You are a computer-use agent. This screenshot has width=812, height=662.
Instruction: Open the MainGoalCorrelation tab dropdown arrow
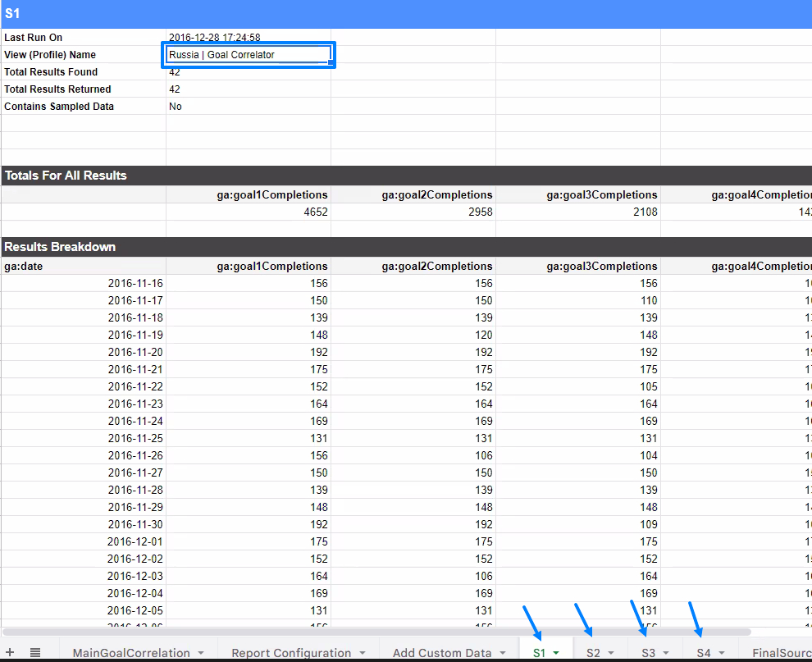click(200, 653)
